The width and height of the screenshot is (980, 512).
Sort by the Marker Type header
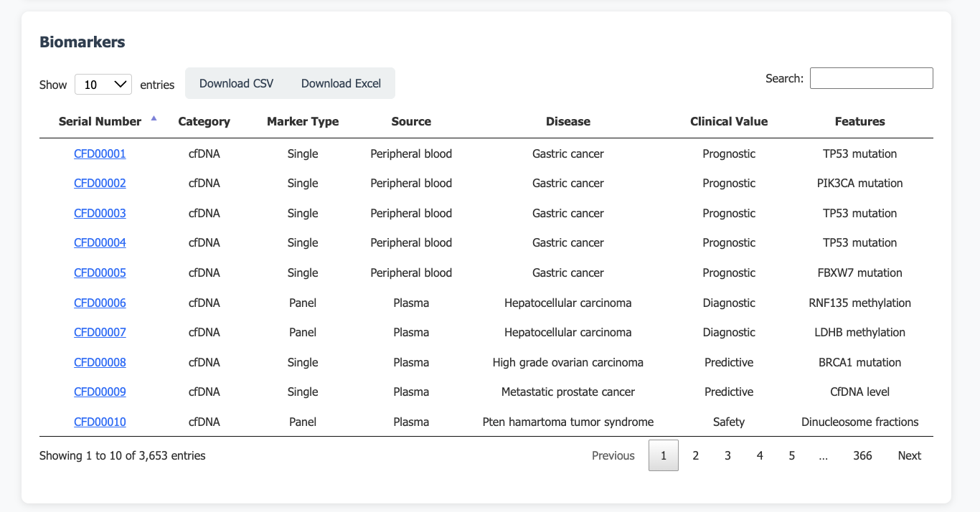303,121
